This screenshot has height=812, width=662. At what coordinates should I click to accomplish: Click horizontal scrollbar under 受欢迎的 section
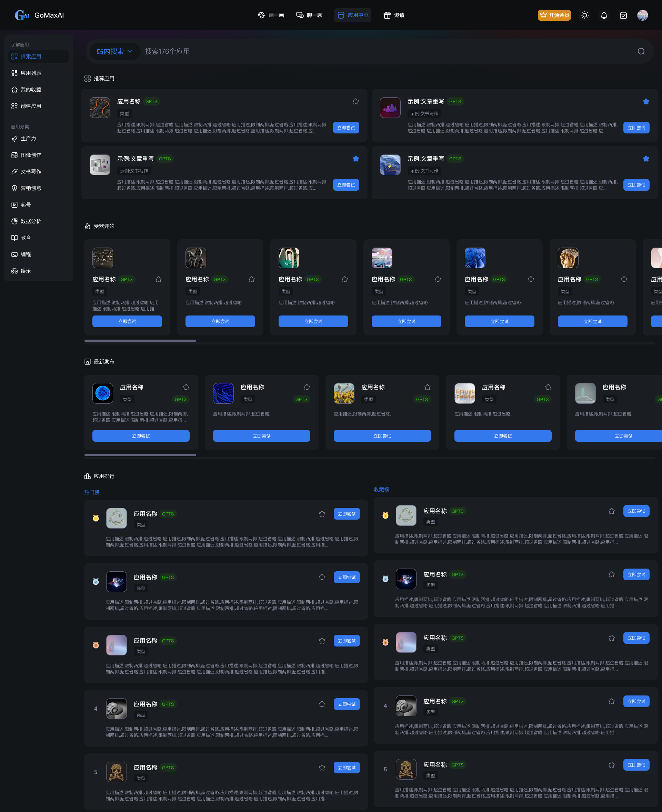[140, 341]
